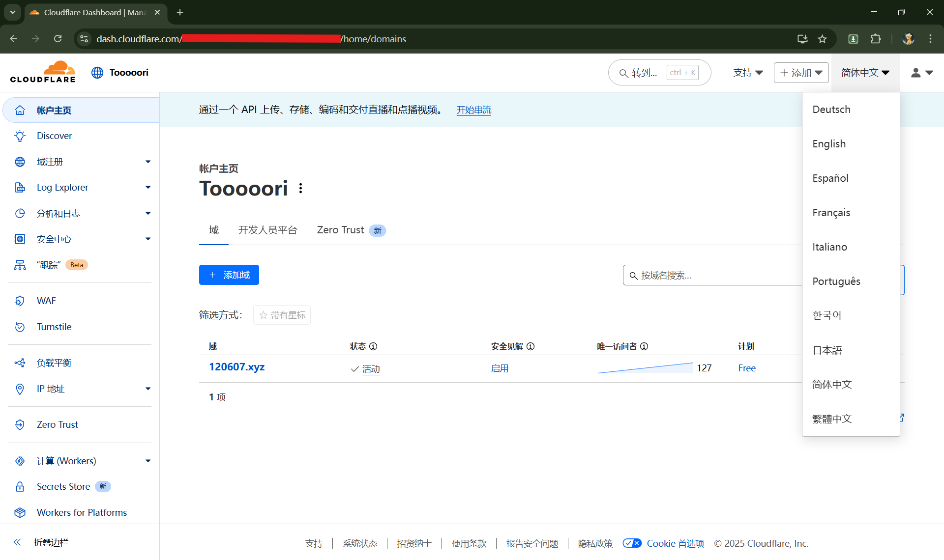Screen dimensions: 944x560
Task: Open the 120607.xyz domain link
Action: [x=236, y=367]
